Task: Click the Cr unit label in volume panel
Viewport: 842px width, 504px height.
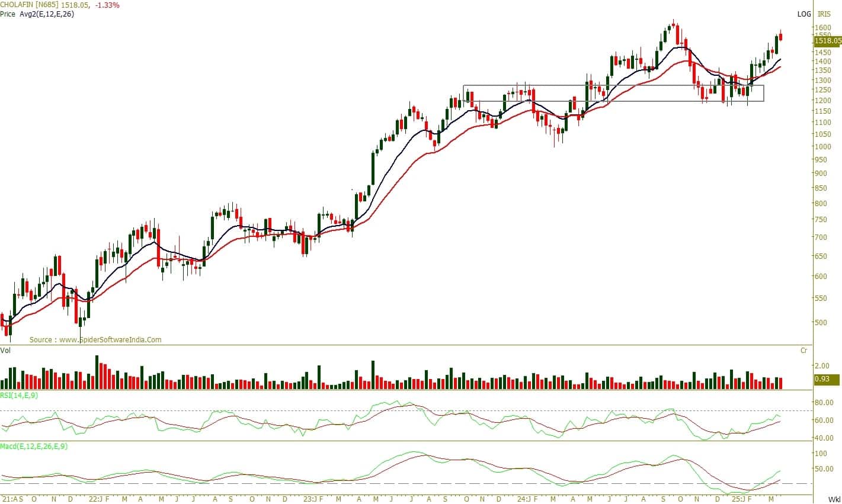Action: (804, 351)
